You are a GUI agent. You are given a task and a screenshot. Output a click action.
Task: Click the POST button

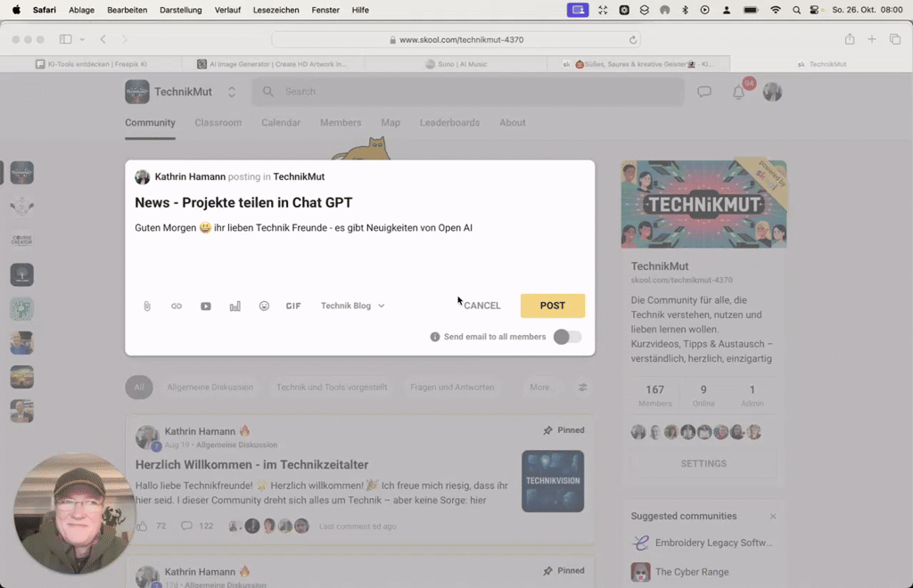coord(552,306)
